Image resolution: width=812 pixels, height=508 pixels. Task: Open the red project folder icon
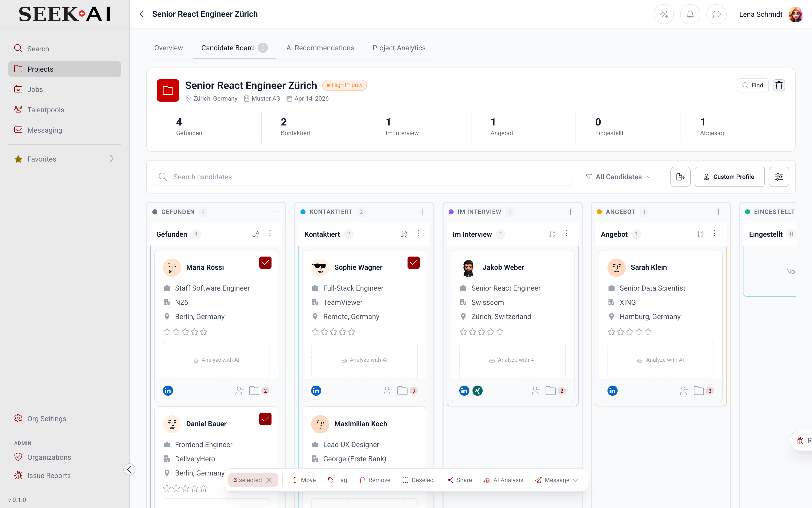[168, 90]
